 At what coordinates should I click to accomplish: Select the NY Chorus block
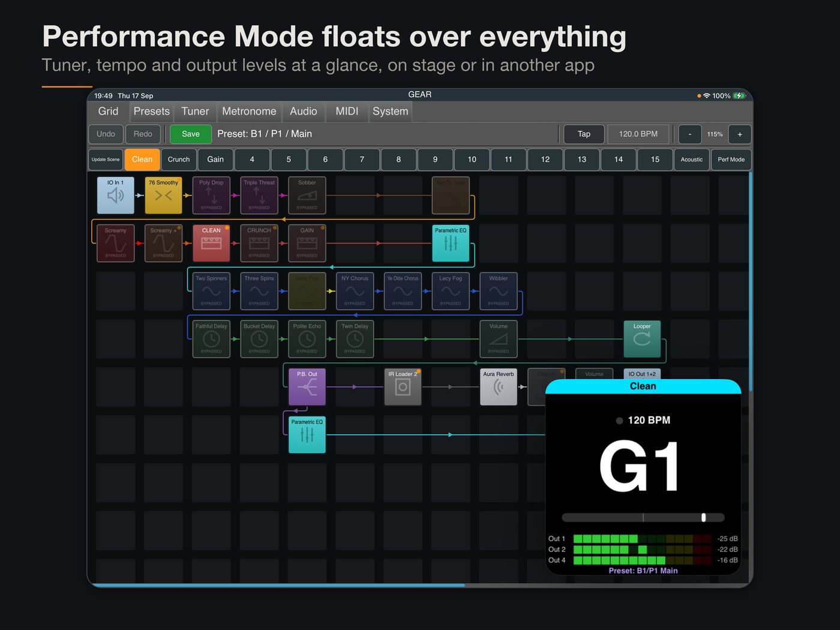tap(355, 291)
